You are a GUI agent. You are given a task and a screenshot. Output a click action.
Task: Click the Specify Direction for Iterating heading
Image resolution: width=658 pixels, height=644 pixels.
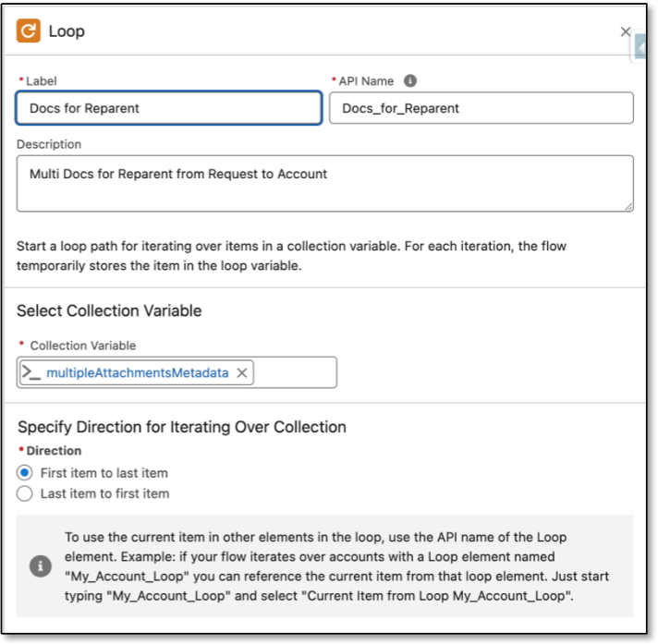click(x=181, y=427)
